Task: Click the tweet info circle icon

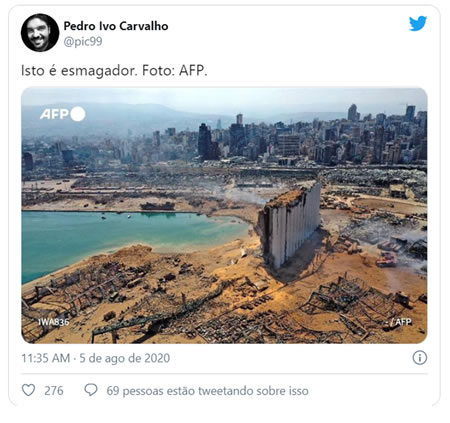Action: click(420, 358)
